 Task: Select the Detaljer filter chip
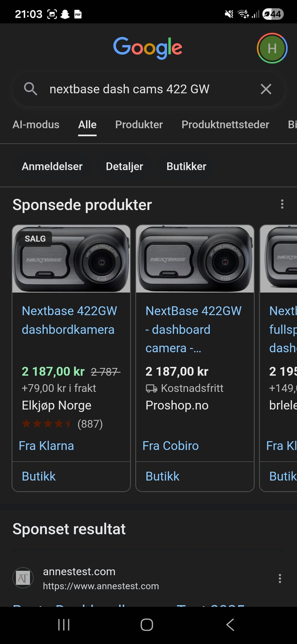(124, 167)
